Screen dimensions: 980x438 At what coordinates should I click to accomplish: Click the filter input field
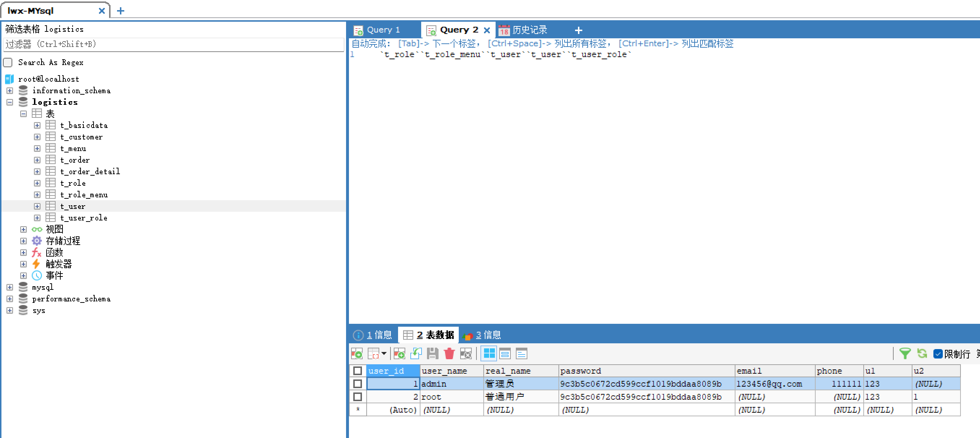[x=173, y=44]
